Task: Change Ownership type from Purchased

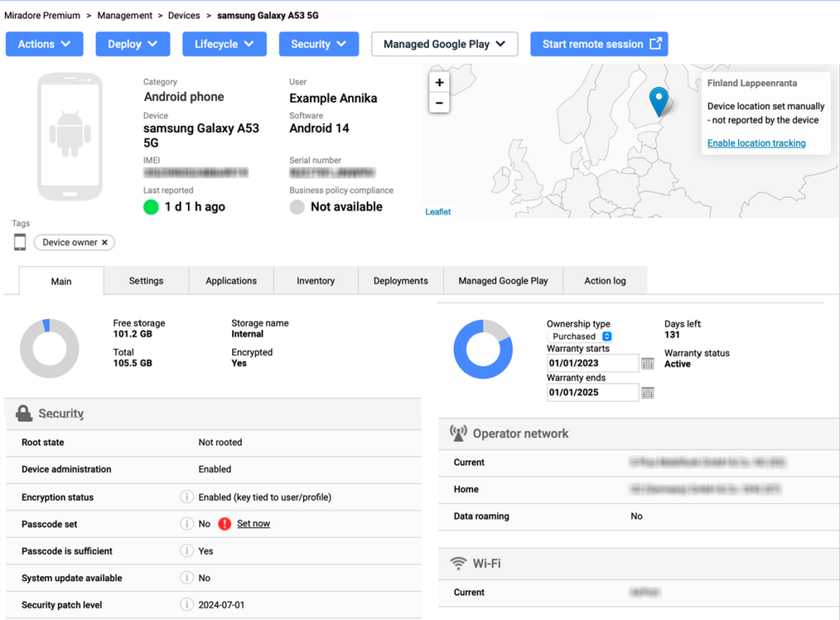Action: pyautogui.click(x=581, y=336)
